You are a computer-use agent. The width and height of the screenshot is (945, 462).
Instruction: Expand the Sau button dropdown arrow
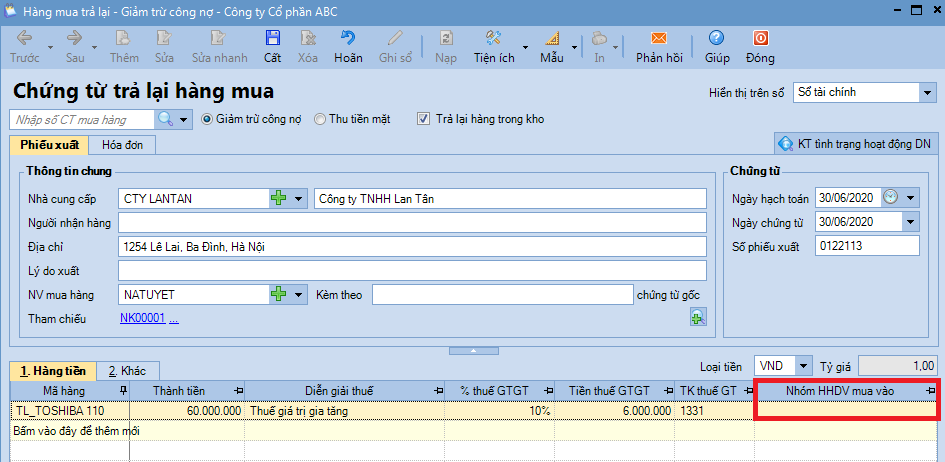coord(95,46)
